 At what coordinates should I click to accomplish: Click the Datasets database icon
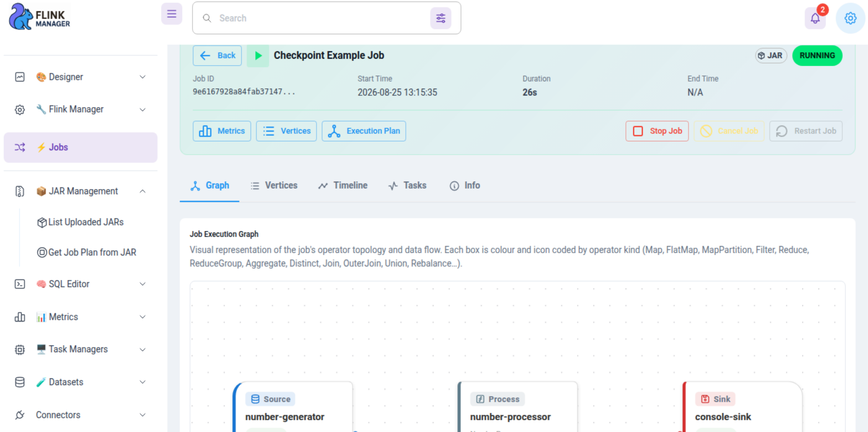tap(20, 382)
